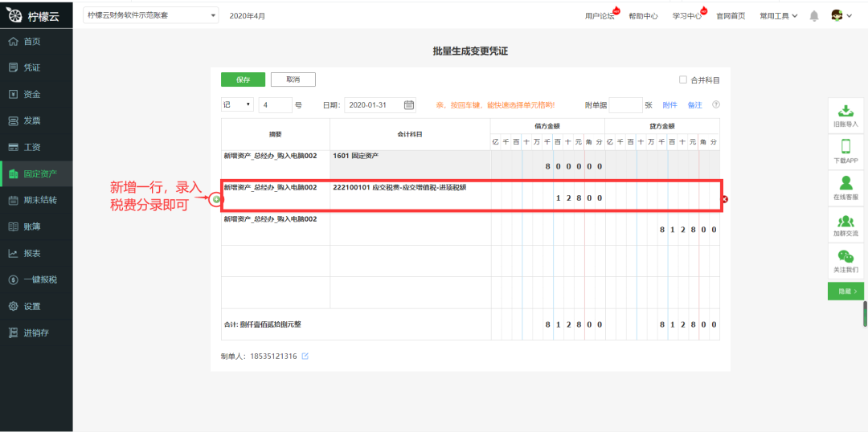Open the 记 voucher word dropdown
Screen dimensions: 868x432
(x=237, y=104)
